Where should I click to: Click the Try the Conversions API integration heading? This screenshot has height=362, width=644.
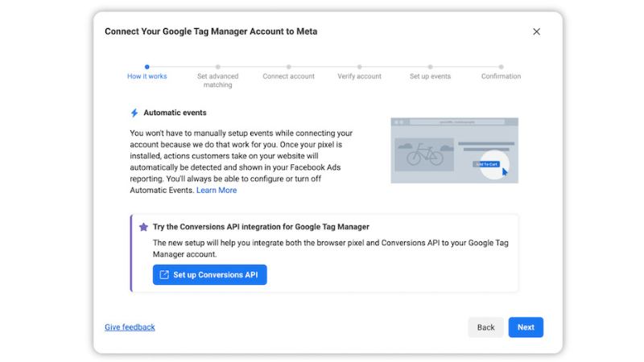261,228
